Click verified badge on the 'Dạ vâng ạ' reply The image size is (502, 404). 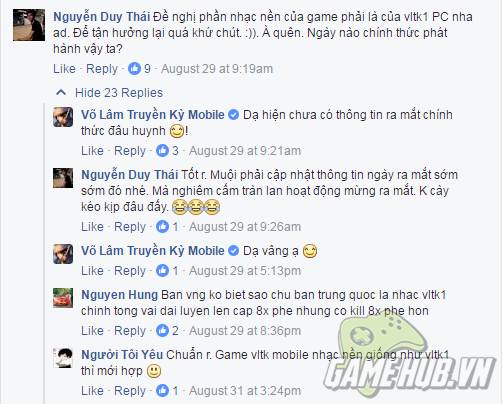[x=234, y=251]
